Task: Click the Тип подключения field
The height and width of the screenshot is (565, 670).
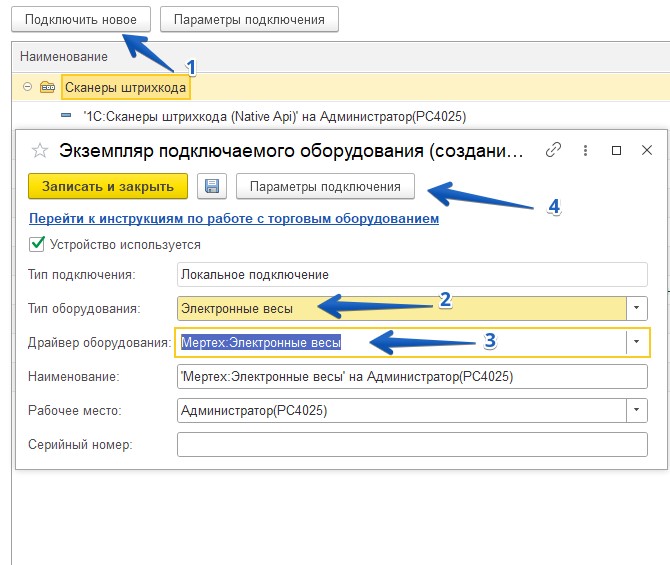Action: pos(411,274)
